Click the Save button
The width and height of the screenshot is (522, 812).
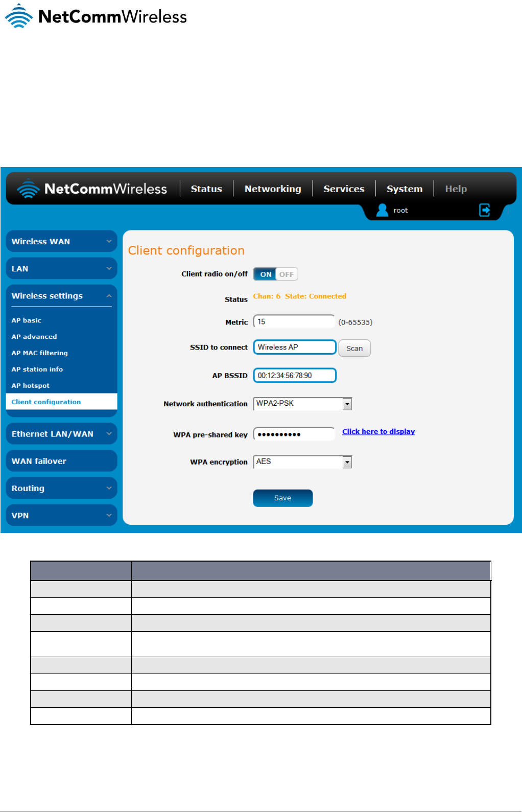click(282, 498)
